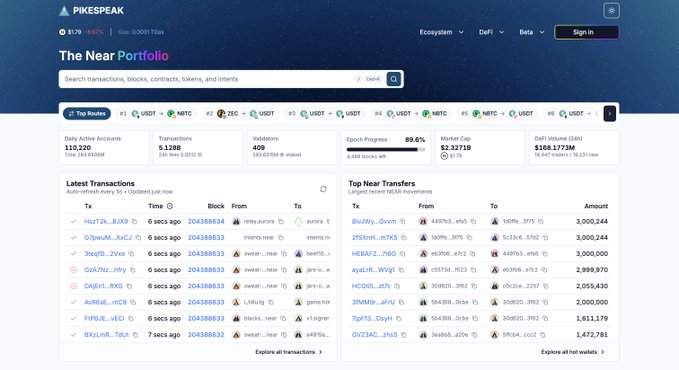Image resolution: width=679 pixels, height=370 pixels.
Task: Click the Epoch Progress bar
Action: tap(386, 149)
